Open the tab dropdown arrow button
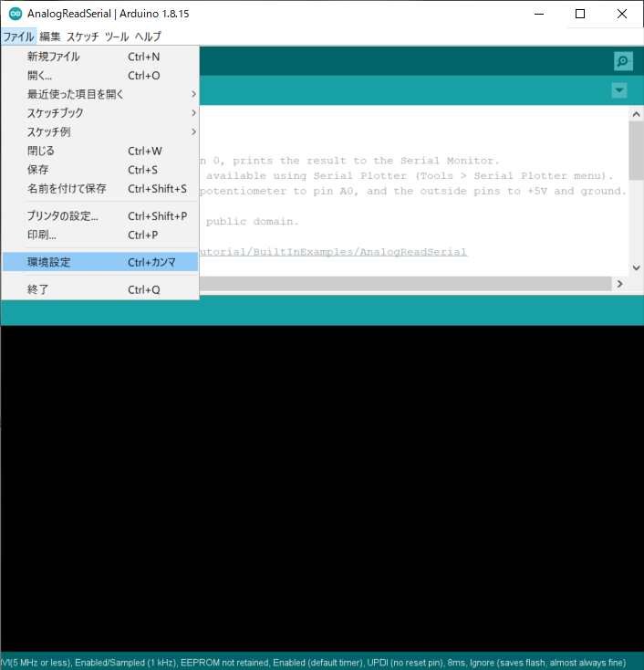Viewport: 644px width, 670px height. click(x=619, y=90)
